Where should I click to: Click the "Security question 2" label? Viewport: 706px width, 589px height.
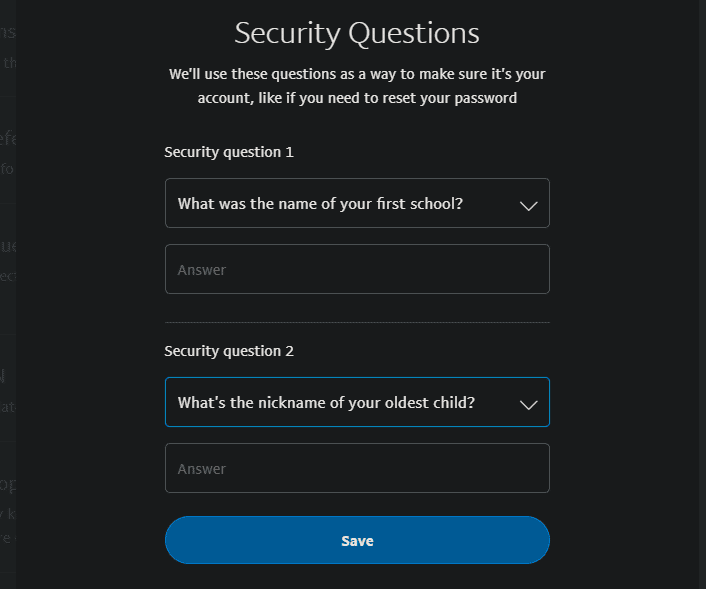point(229,351)
